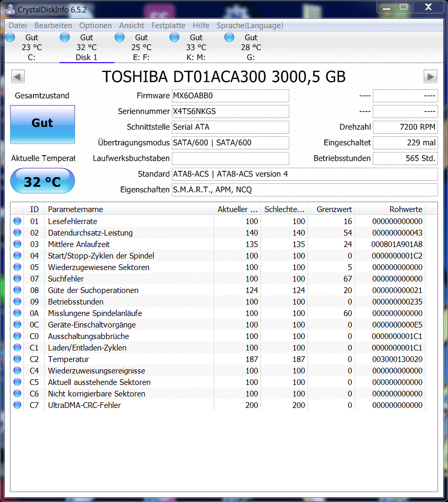Click the Schnittstelle field Serial ATA
This screenshot has width=448, height=502.
[x=230, y=127]
